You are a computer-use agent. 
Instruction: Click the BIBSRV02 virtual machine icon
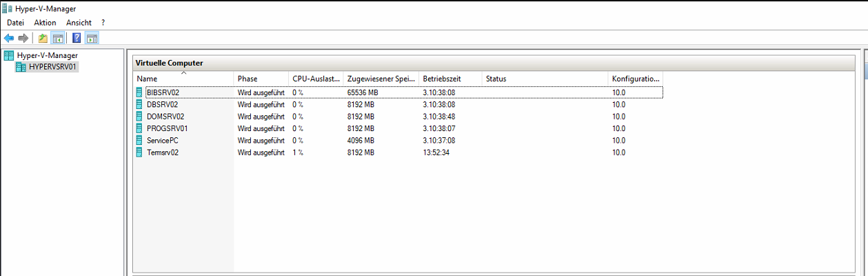140,92
